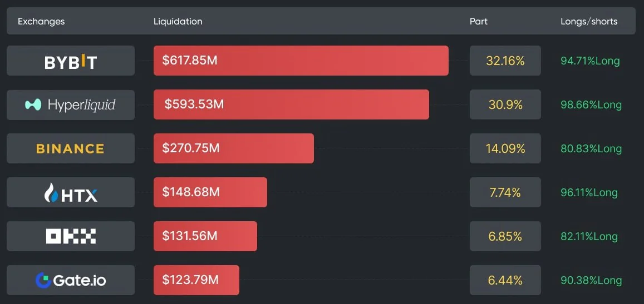This screenshot has height=304, width=644.
Task: Click the Part column header
Action: click(x=478, y=22)
